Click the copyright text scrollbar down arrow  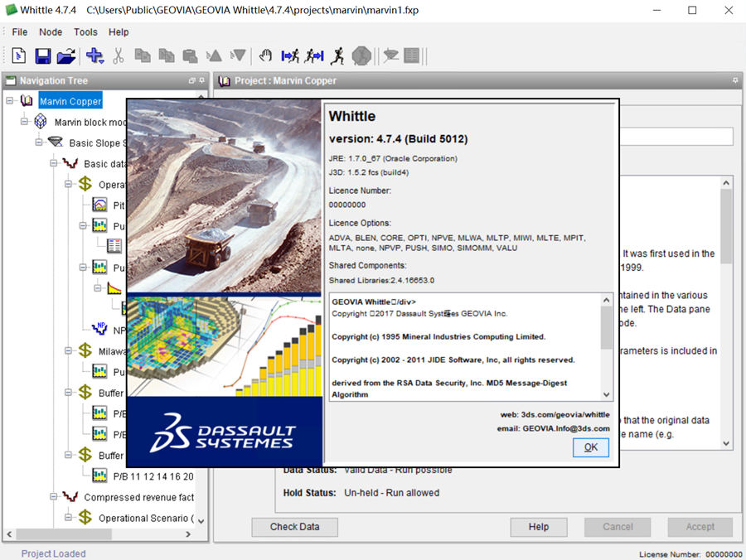point(607,394)
